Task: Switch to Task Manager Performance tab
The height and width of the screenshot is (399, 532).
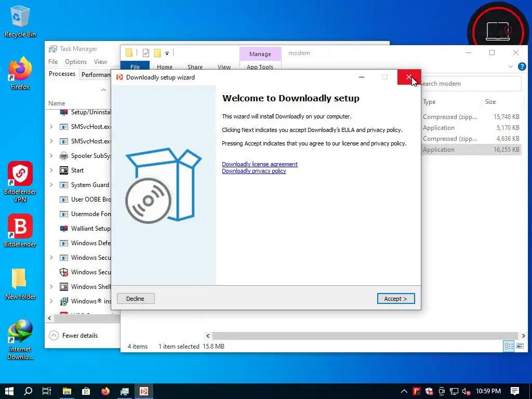Action: [x=96, y=75]
